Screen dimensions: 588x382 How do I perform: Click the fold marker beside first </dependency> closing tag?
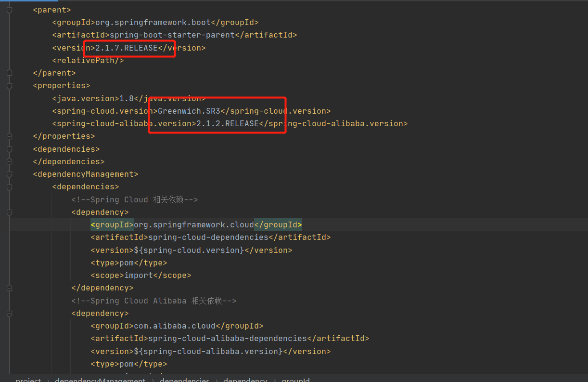click(x=9, y=288)
